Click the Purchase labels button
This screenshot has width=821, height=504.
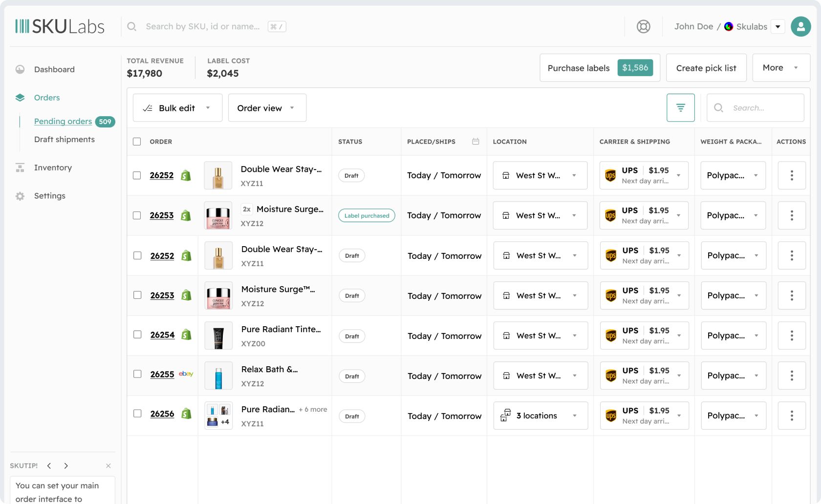pyautogui.click(x=600, y=68)
